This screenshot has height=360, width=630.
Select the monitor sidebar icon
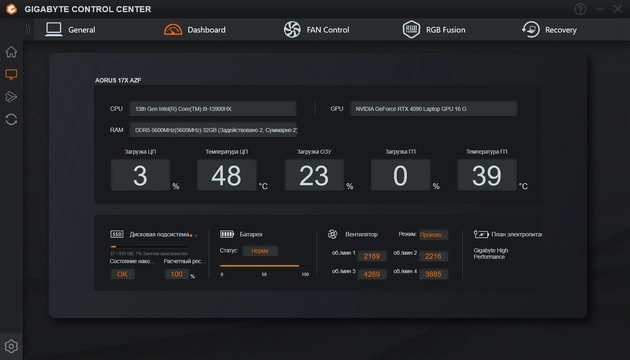(11, 74)
